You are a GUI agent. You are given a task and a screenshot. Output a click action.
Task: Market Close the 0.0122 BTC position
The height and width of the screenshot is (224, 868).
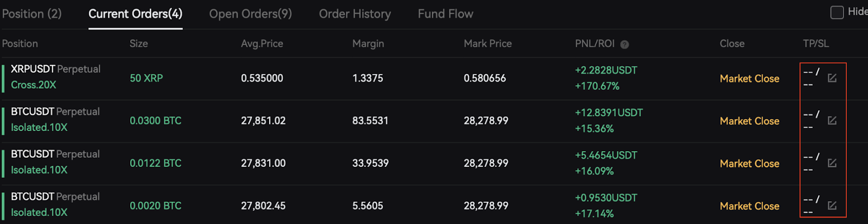pos(749,164)
